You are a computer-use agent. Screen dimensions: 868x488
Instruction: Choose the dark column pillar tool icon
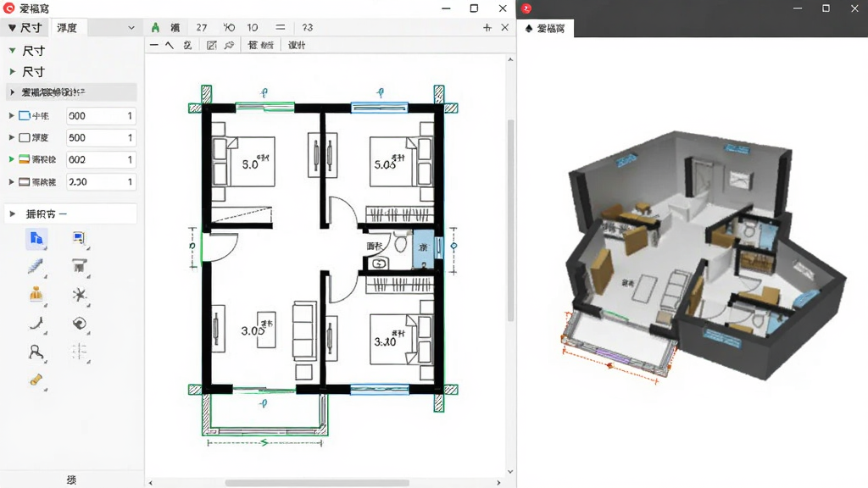point(79,266)
